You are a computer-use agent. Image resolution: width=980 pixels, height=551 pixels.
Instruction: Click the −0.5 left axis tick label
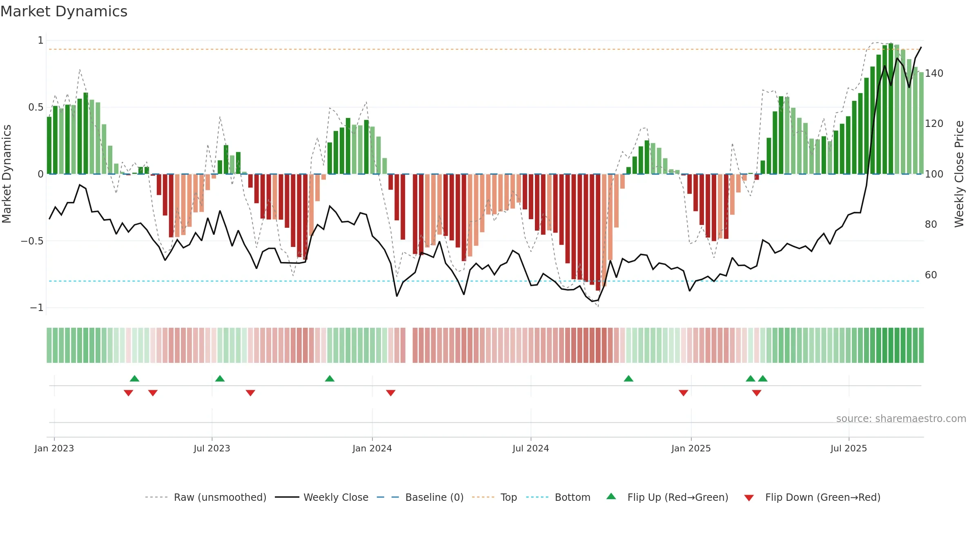click(x=32, y=241)
